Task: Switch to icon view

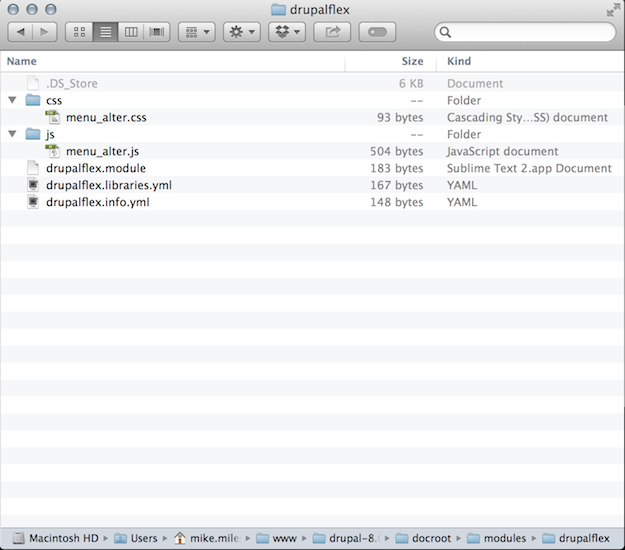Action: tap(79, 32)
